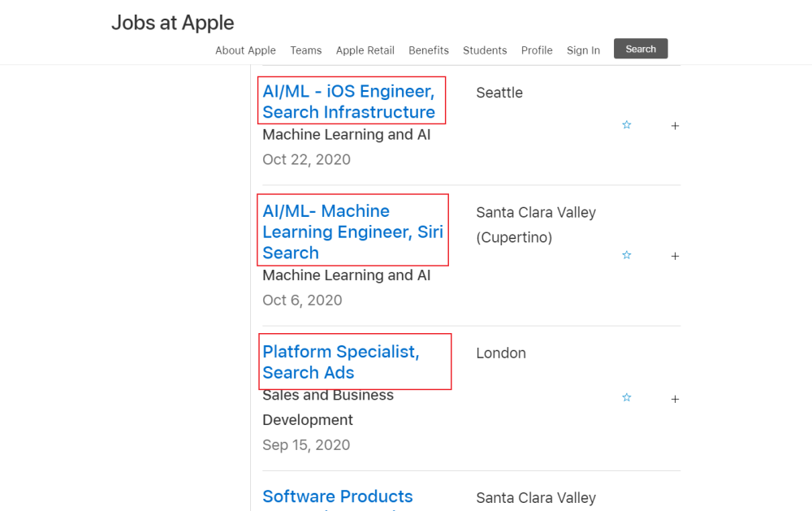Expand the Siri Search job details
812x511 pixels.
click(x=675, y=256)
